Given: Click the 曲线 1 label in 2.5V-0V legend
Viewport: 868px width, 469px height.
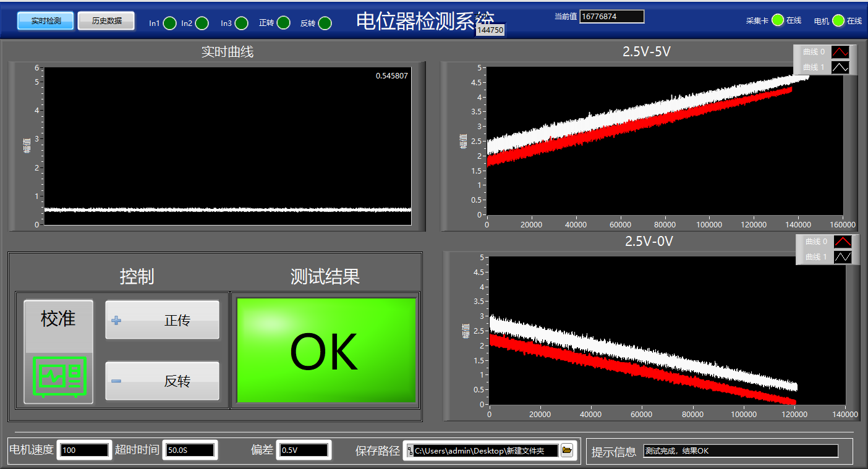Looking at the screenshot, I should pyautogui.click(x=815, y=257).
